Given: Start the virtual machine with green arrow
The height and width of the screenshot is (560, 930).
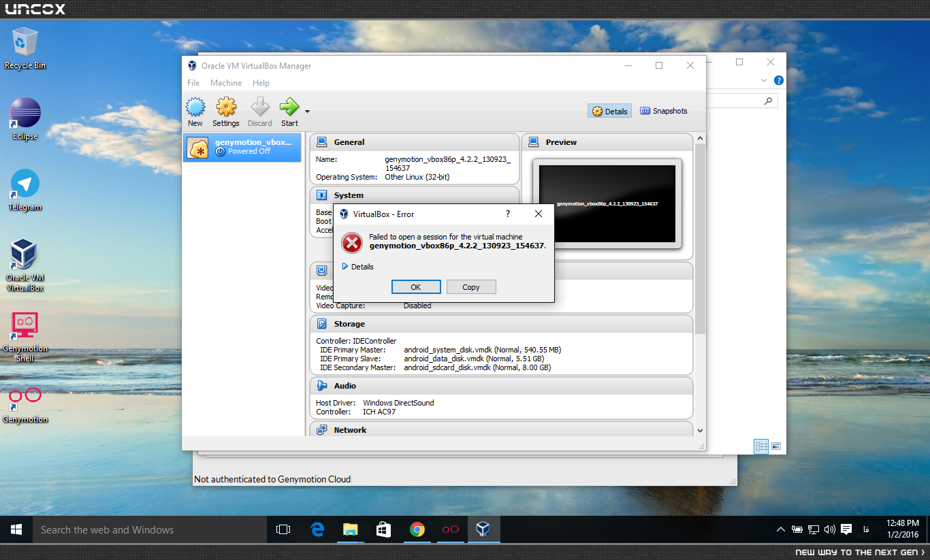Looking at the screenshot, I should click(x=289, y=112).
